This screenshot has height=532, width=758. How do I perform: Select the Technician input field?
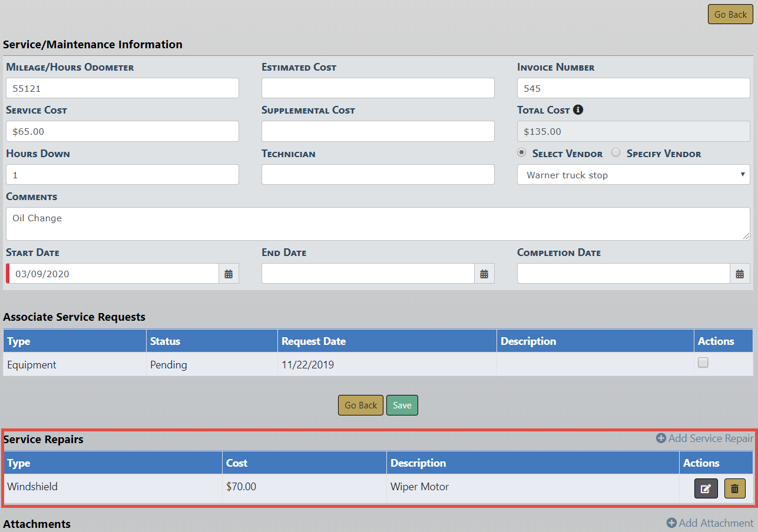click(x=378, y=175)
